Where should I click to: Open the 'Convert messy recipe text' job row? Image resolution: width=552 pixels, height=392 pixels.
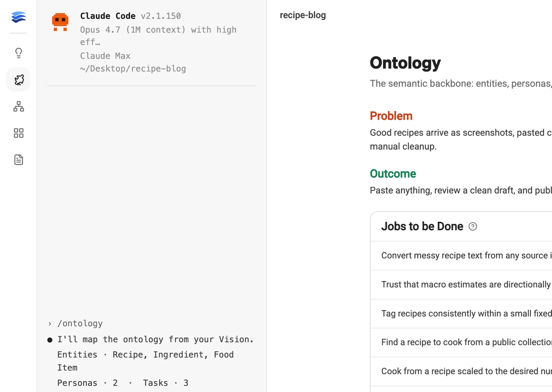(461, 256)
